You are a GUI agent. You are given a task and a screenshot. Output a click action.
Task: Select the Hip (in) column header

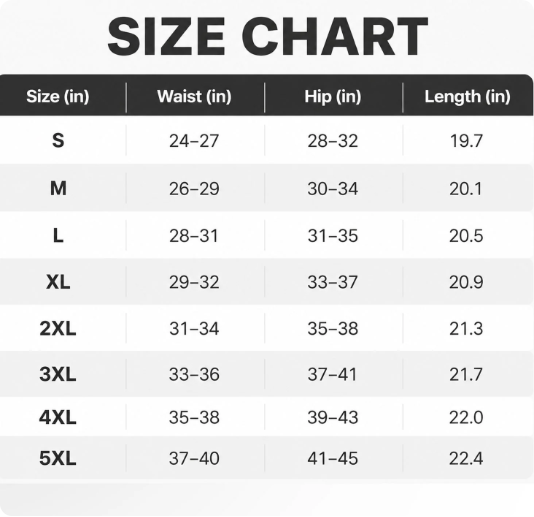click(x=333, y=96)
